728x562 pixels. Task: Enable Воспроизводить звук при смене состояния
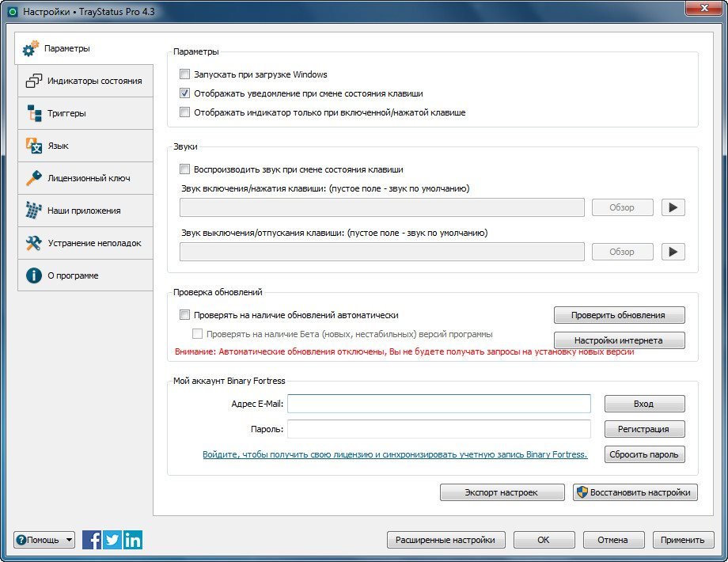pos(185,169)
